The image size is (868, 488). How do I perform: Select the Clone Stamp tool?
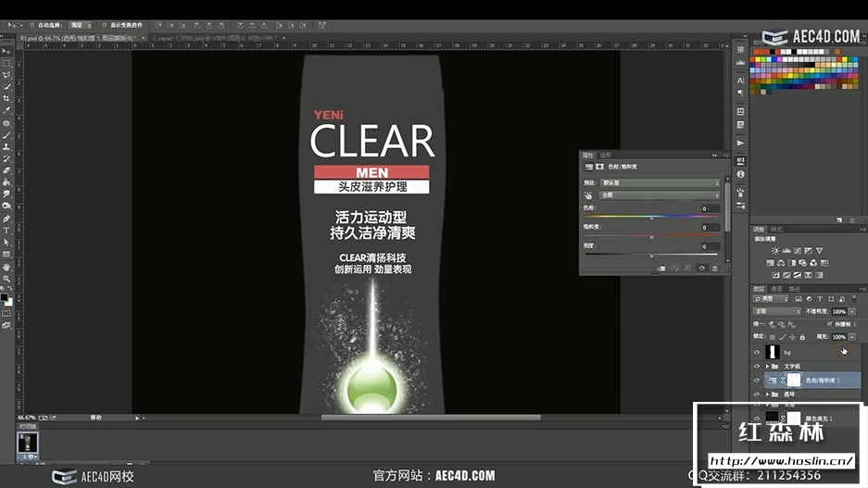(6, 146)
